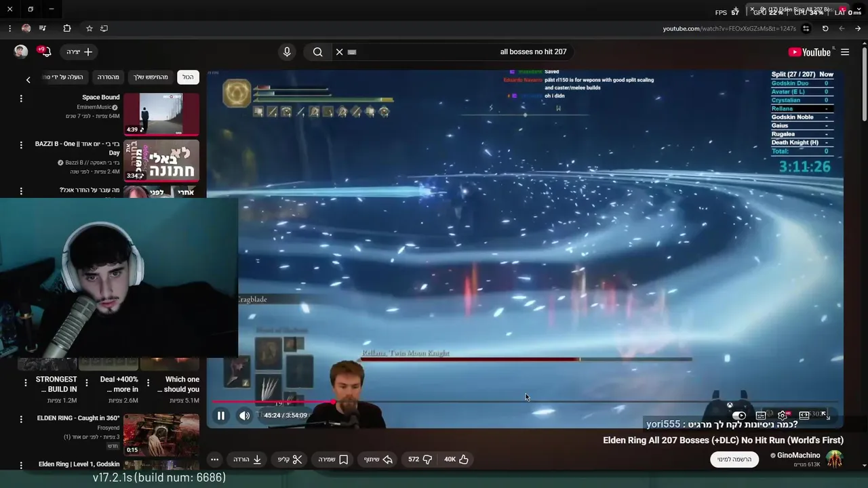Viewport: 868px width, 488px height.
Task: Pause the YouTube video
Action: pyautogui.click(x=221, y=415)
